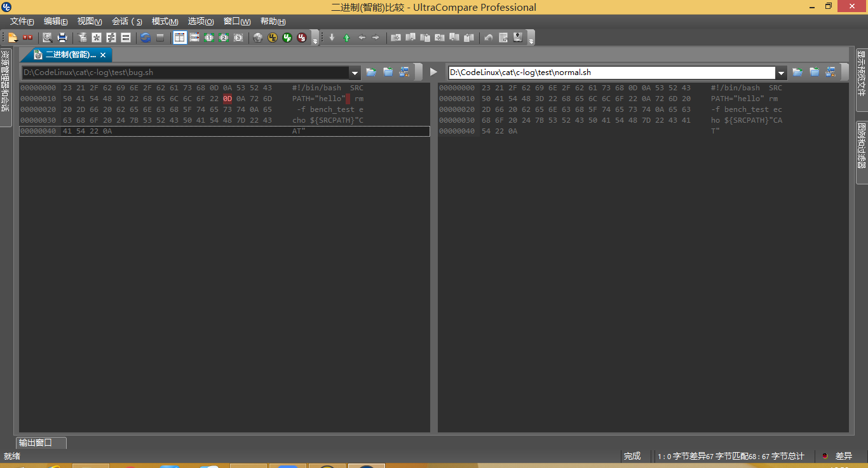Click left pane offset 00000020
The height and width of the screenshot is (468, 868).
pos(38,109)
